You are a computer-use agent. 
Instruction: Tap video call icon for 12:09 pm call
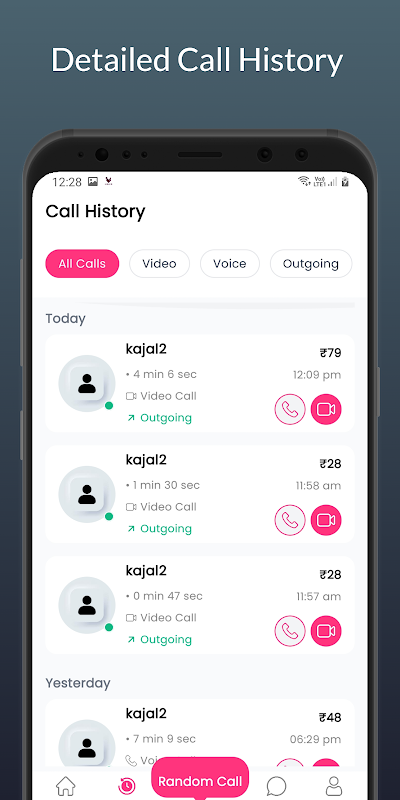coord(326,409)
